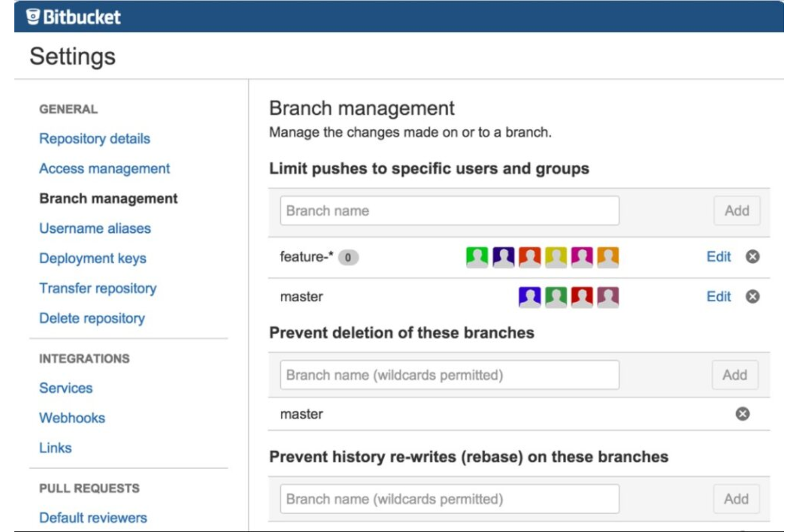Click Add in Prevent deletion section
798x532 pixels.
click(737, 375)
